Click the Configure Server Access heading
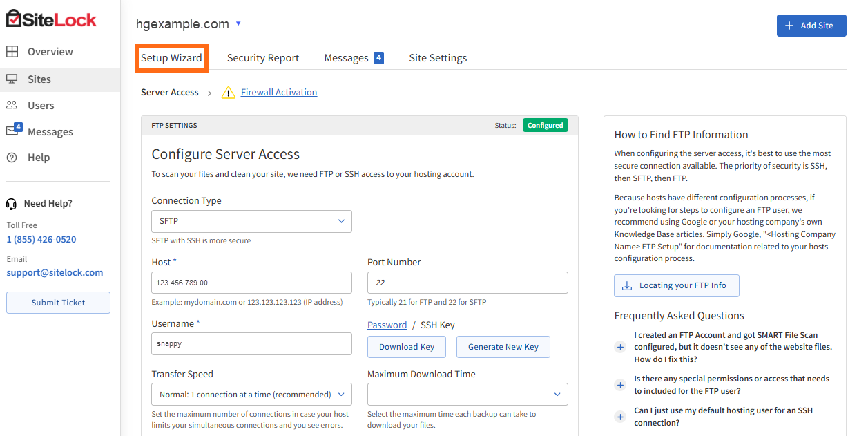Image resolution: width=868 pixels, height=436 pixels. (x=226, y=154)
